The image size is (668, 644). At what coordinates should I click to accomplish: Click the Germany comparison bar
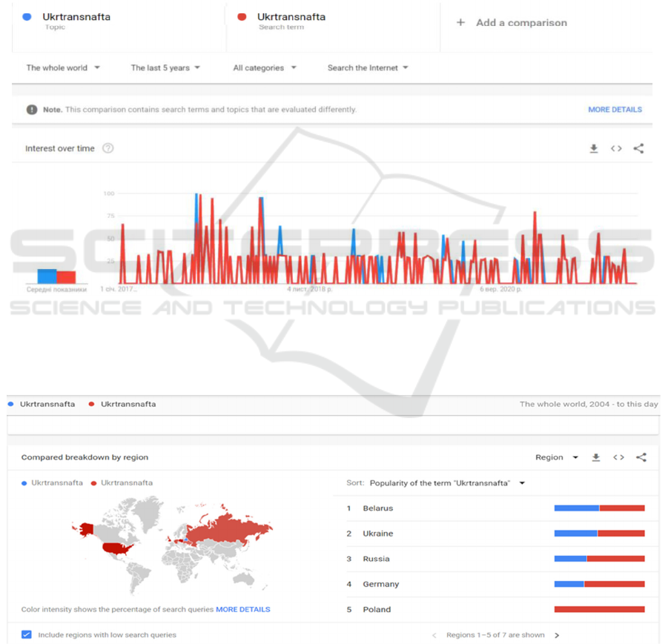tap(599, 584)
